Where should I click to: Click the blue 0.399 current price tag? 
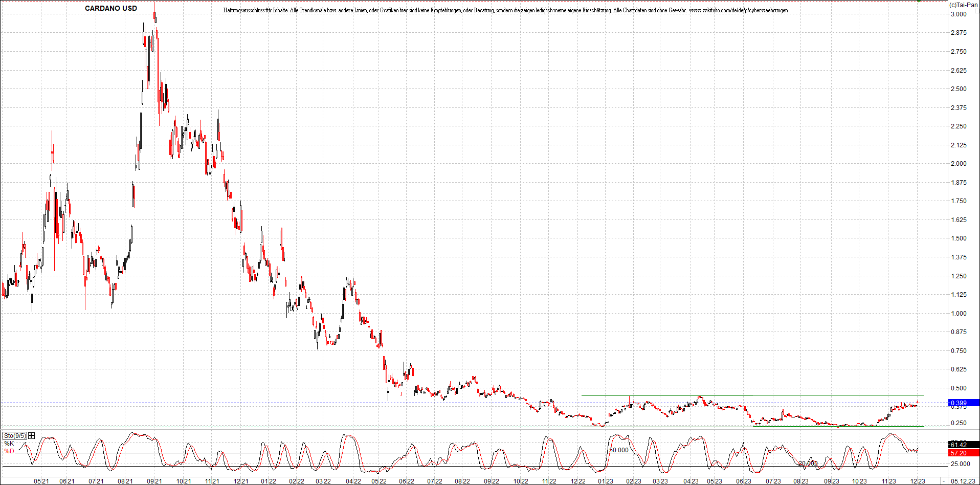(964, 403)
